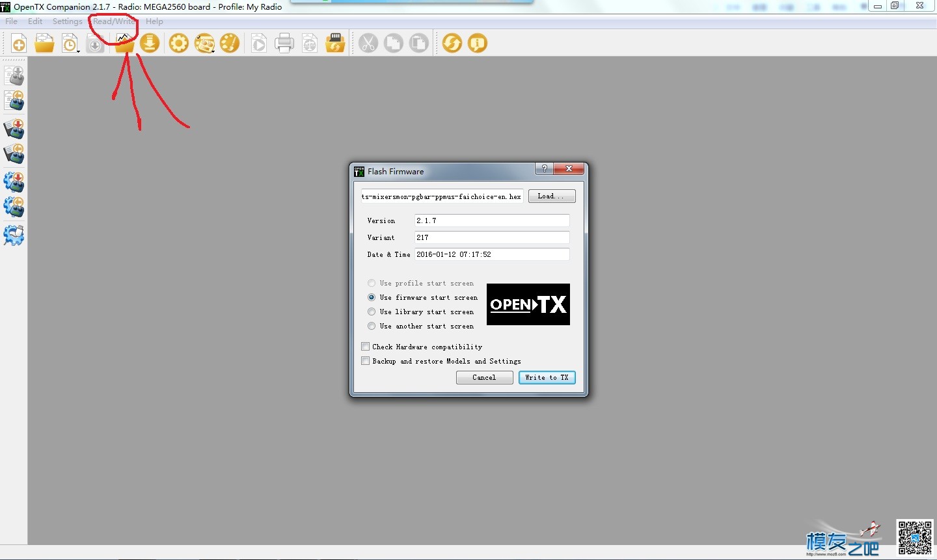Viewport: 937px width, 560px height.
Task: Click the Flash Firmware dialog title bar
Action: pyautogui.click(x=442, y=171)
